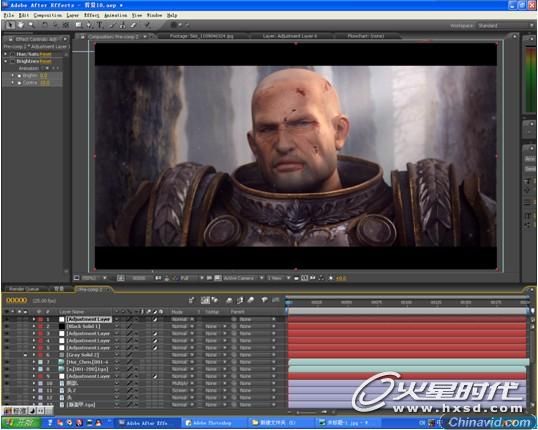This screenshot has height=430, width=538.
Task: Click the exposure value in the viewer footer
Action: (x=341, y=278)
